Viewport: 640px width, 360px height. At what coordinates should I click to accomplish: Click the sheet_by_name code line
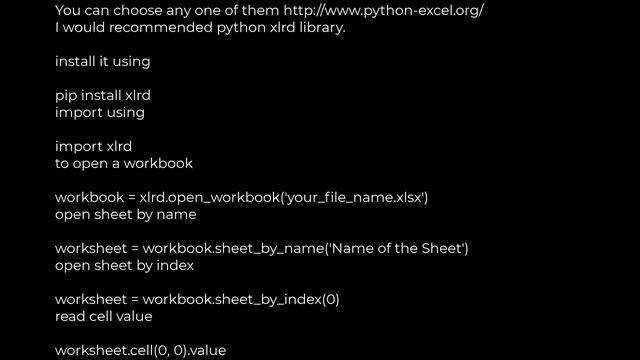tap(262, 249)
